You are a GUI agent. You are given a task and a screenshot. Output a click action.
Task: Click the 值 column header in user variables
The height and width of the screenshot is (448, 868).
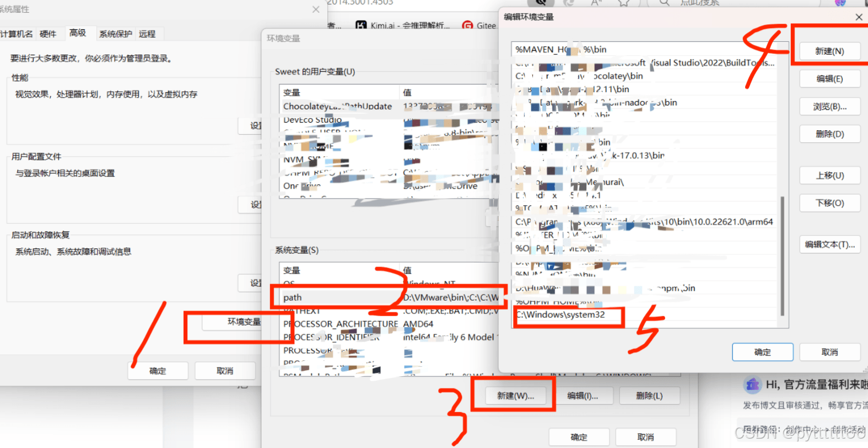(x=449, y=92)
